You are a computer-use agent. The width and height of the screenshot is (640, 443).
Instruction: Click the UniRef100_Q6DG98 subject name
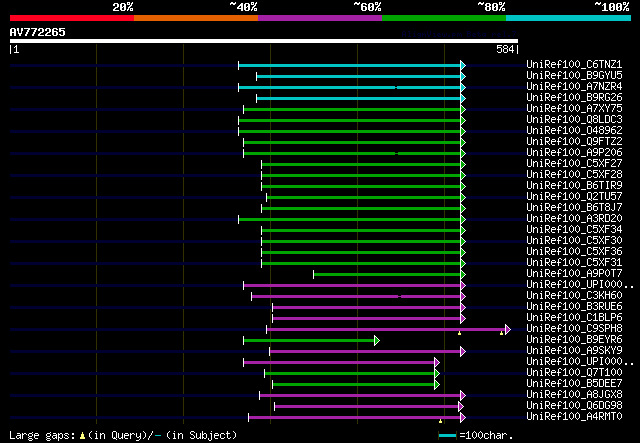(x=574, y=406)
